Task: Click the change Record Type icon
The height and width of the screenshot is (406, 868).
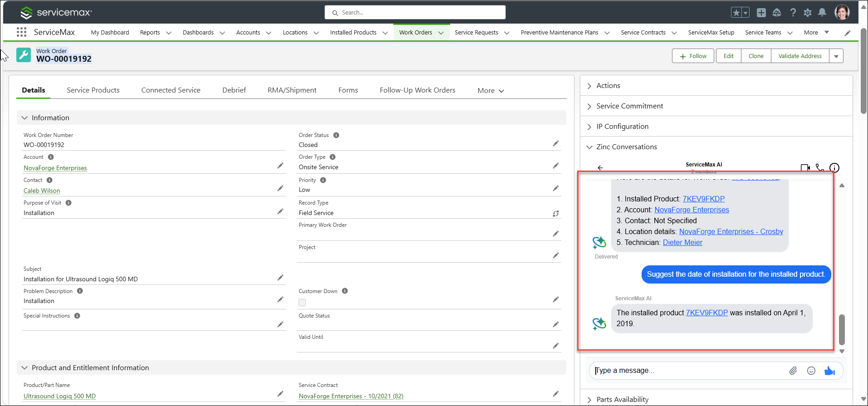Action: coord(556,214)
